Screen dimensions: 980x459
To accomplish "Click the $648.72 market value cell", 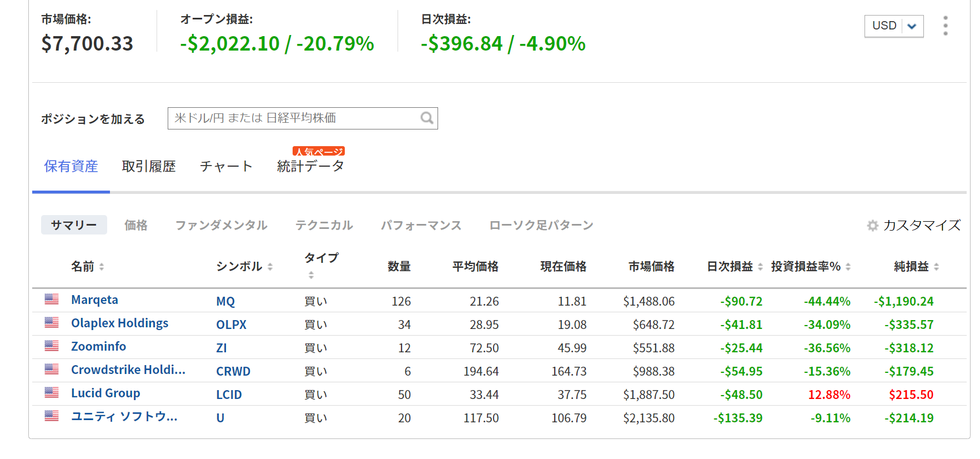I will [654, 325].
